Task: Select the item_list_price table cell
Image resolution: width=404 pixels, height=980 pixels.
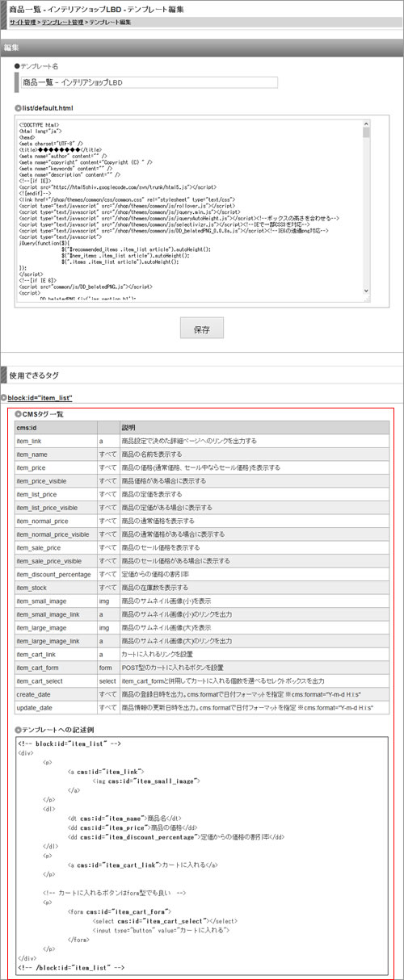Action: click(56, 494)
